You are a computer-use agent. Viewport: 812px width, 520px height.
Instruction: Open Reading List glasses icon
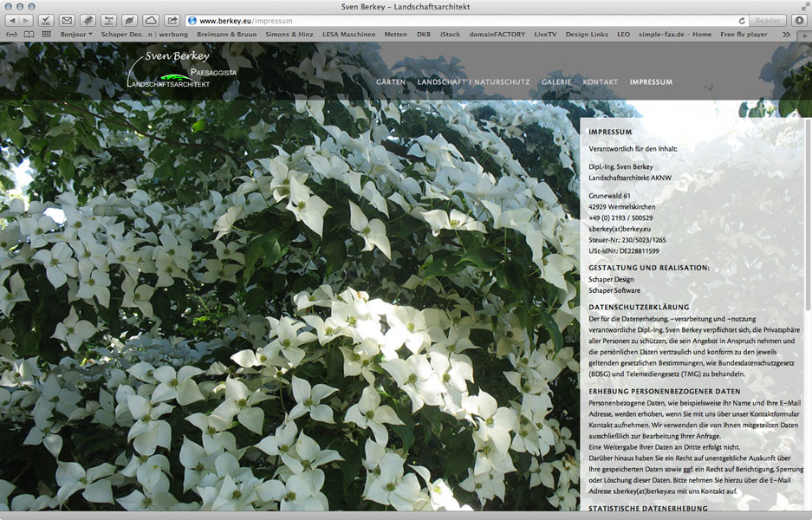11,35
